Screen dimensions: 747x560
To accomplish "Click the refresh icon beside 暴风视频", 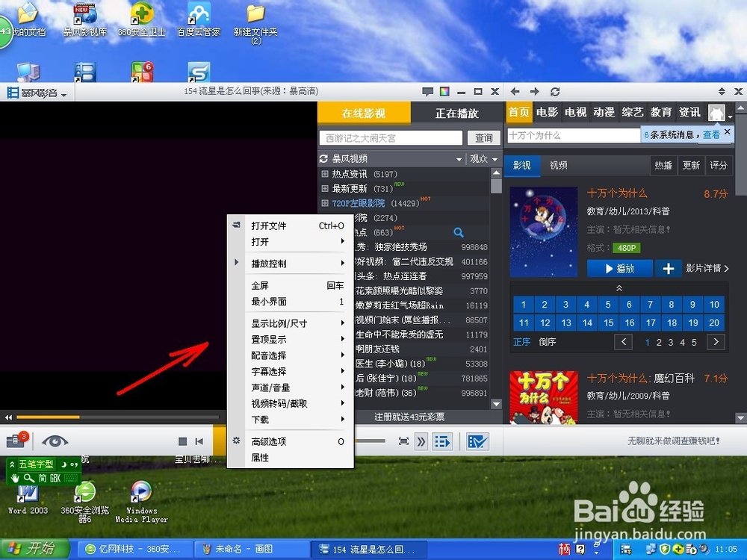I will 324,158.
